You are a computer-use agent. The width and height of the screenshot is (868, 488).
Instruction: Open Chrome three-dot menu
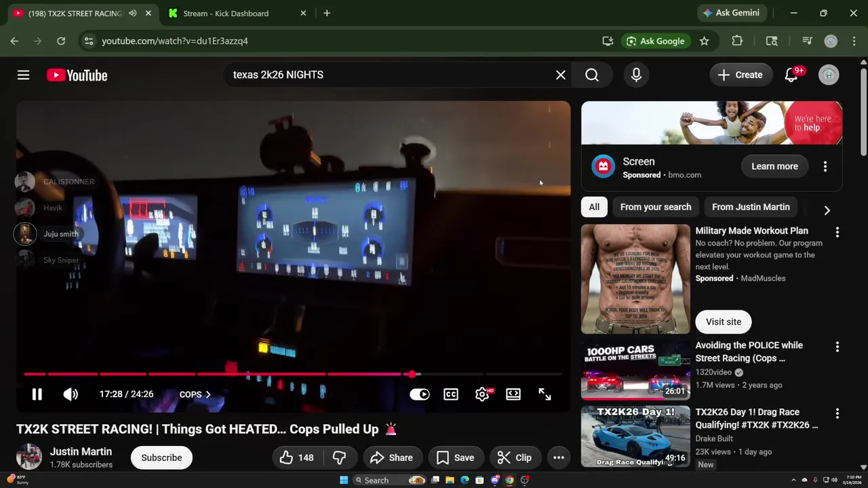[853, 41]
